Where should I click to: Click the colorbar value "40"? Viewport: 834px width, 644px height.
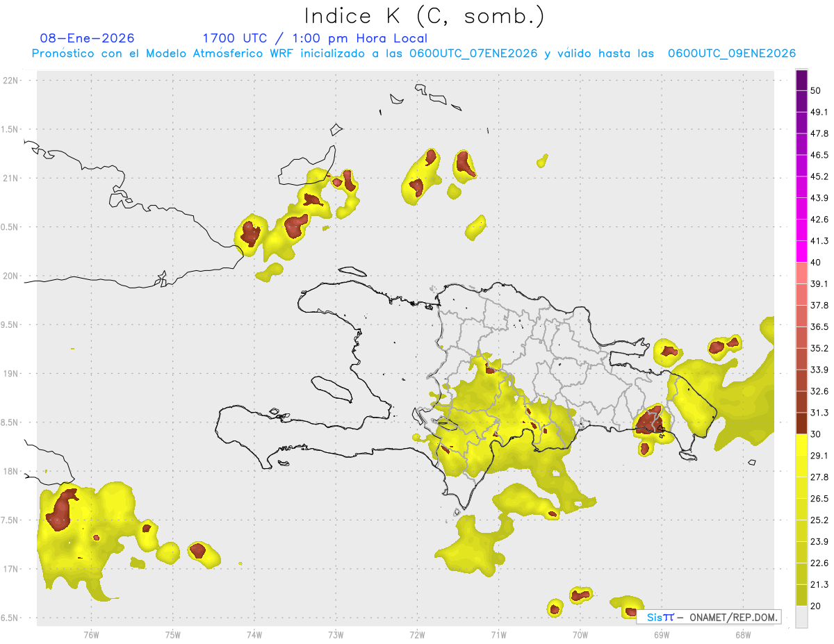tap(816, 263)
